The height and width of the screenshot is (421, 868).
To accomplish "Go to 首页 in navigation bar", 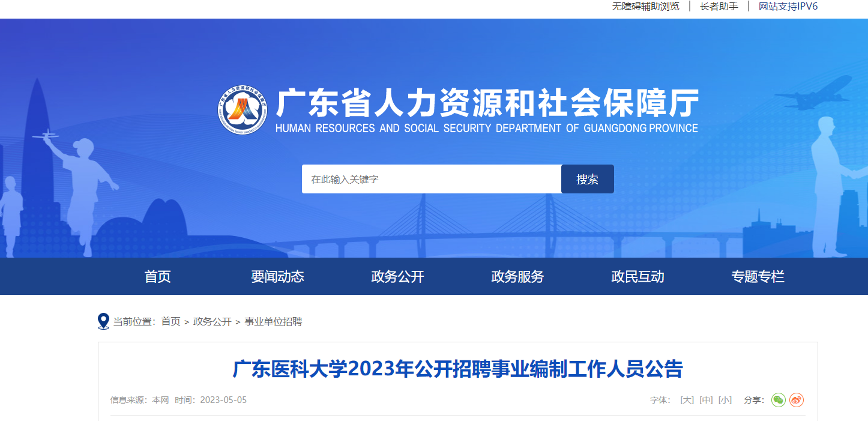I will click(x=158, y=276).
